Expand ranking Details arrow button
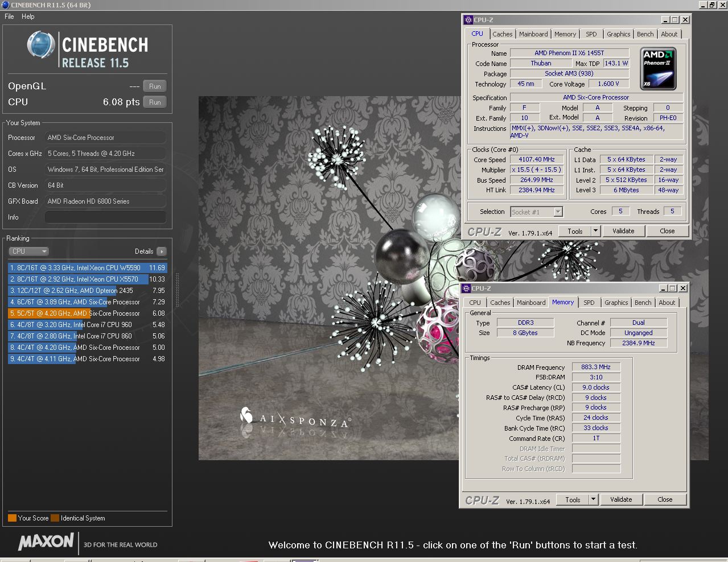Viewport: 728px width, 562px height. click(x=162, y=251)
